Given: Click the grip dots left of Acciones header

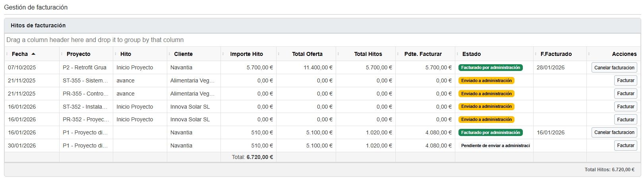Looking at the screenshot, I should click(x=589, y=54).
